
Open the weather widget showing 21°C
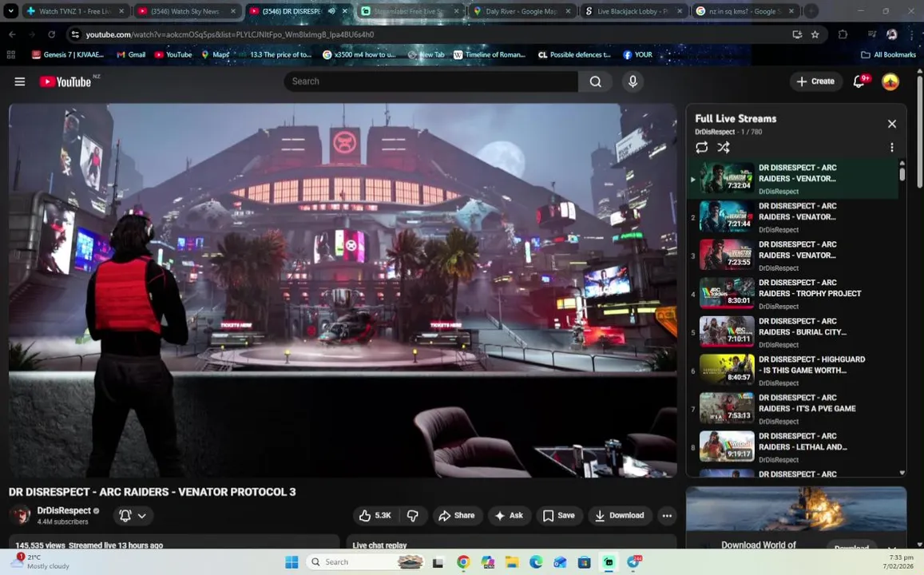click(x=42, y=561)
